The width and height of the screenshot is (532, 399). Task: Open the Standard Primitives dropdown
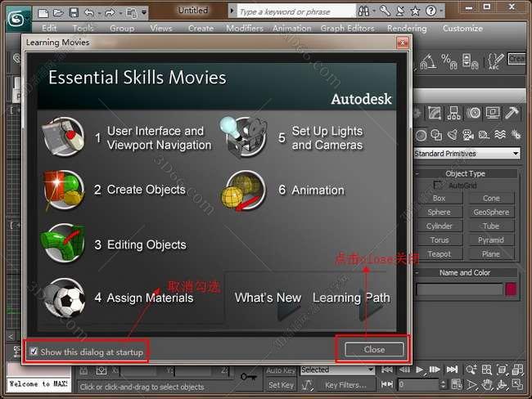click(467, 154)
